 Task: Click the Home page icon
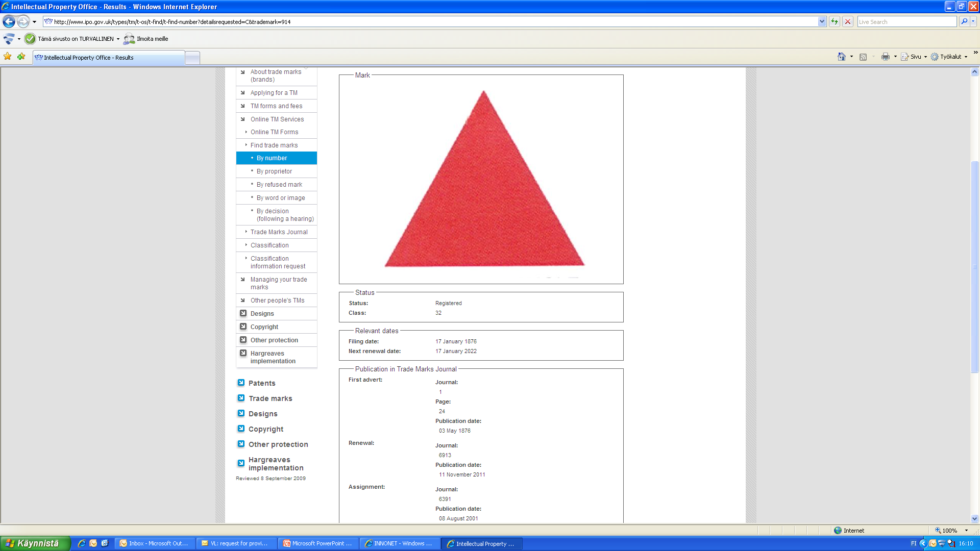pos(842,57)
